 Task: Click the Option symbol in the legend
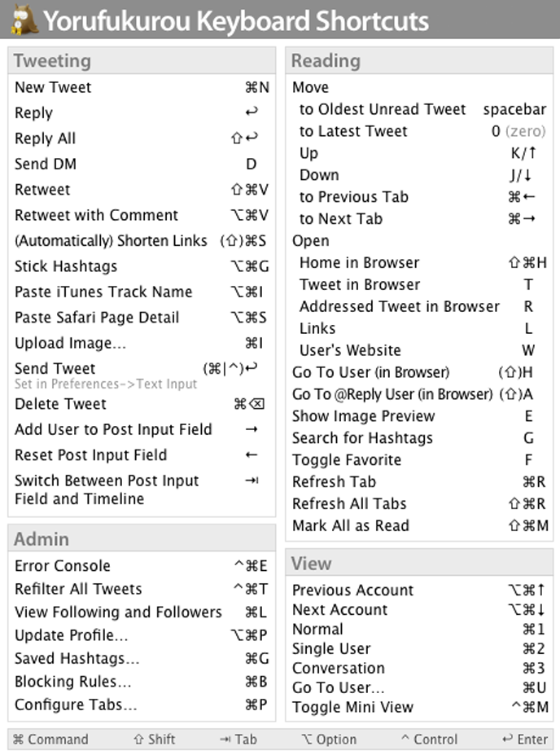(306, 739)
